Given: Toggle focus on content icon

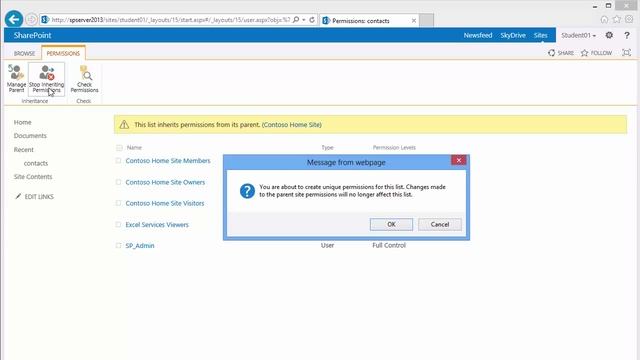Looking at the screenshot, I should click(627, 53).
